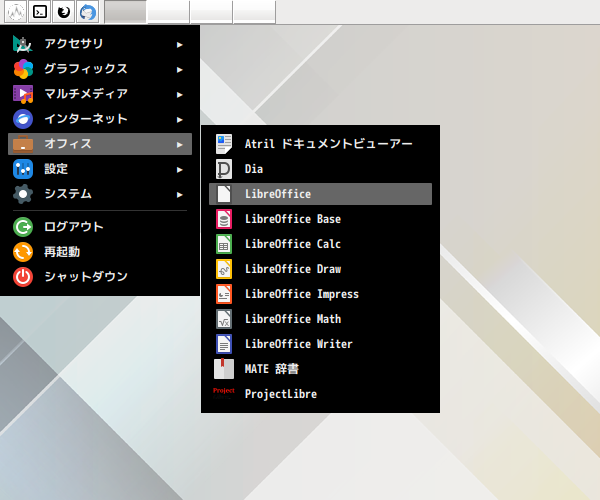Select the Dia menu entry
Screen dimensions: 600x500
click(x=320, y=169)
